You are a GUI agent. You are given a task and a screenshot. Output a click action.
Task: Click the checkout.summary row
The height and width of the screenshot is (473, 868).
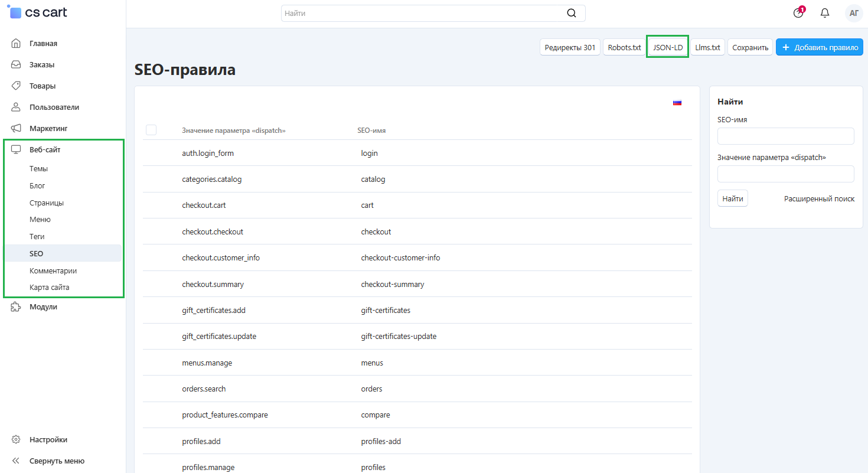coord(419,284)
